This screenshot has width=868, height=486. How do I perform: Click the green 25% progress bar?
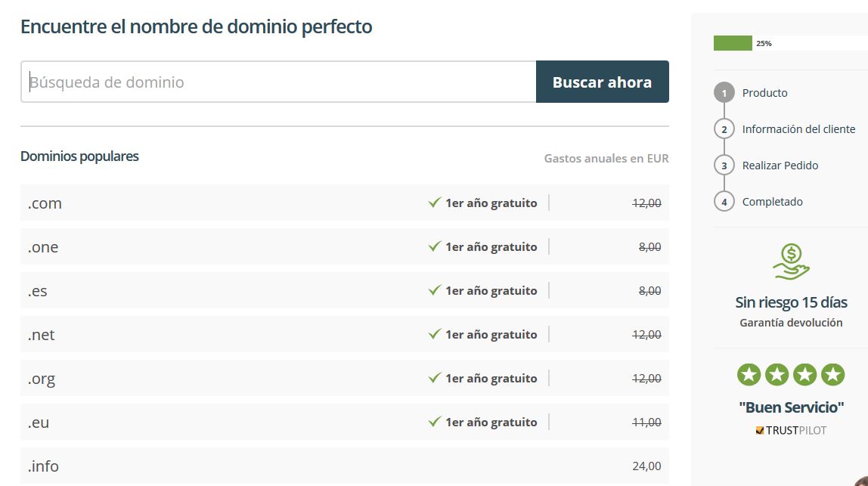pyautogui.click(x=733, y=43)
